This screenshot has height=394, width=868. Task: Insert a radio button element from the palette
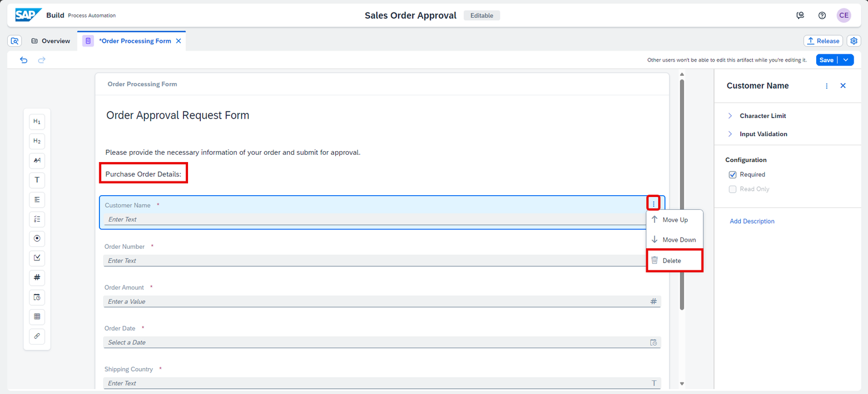coord(37,239)
